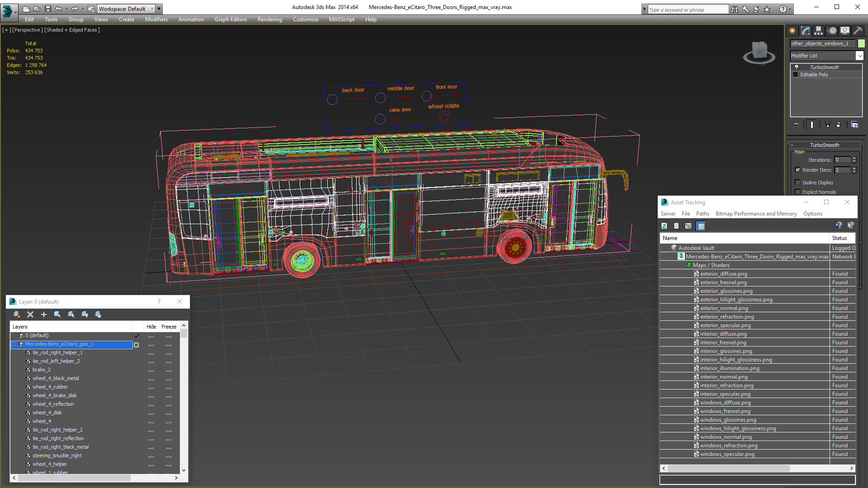Open the Modifier List dropdown

point(859,56)
